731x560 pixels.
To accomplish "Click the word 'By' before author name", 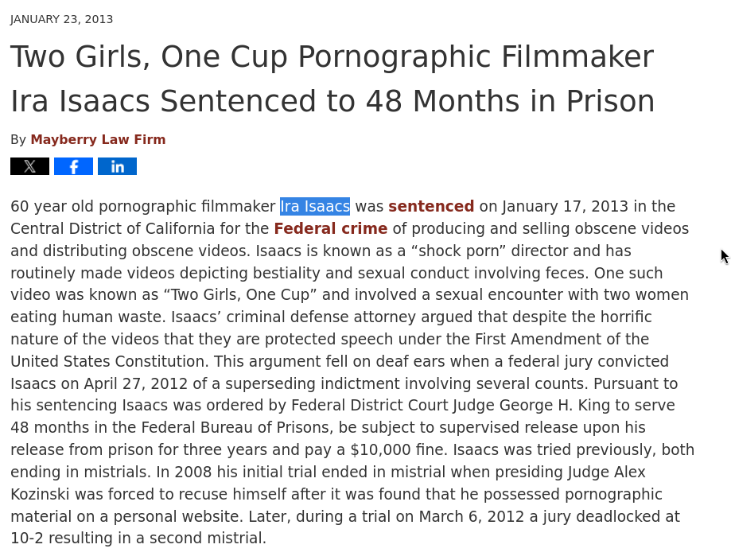I will coord(18,139).
